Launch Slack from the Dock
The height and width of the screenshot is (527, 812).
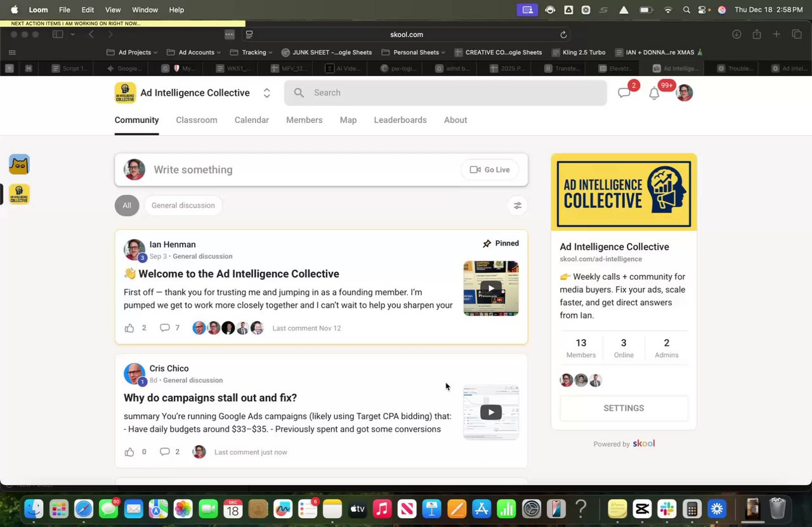tap(667, 509)
